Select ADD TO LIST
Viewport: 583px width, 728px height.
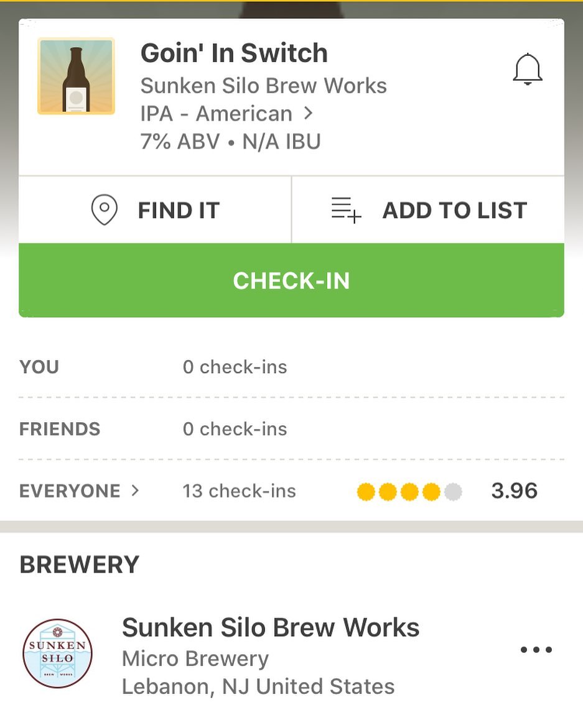coord(428,210)
